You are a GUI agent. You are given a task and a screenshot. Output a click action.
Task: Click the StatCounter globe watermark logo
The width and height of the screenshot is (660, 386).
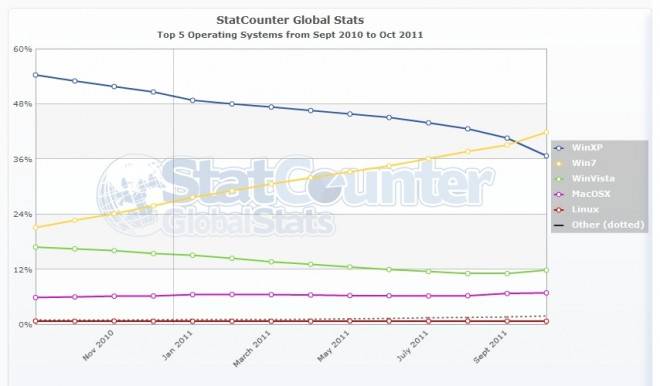coord(128,194)
